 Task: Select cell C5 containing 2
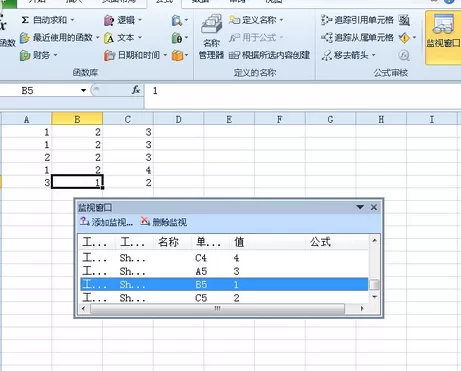click(128, 182)
